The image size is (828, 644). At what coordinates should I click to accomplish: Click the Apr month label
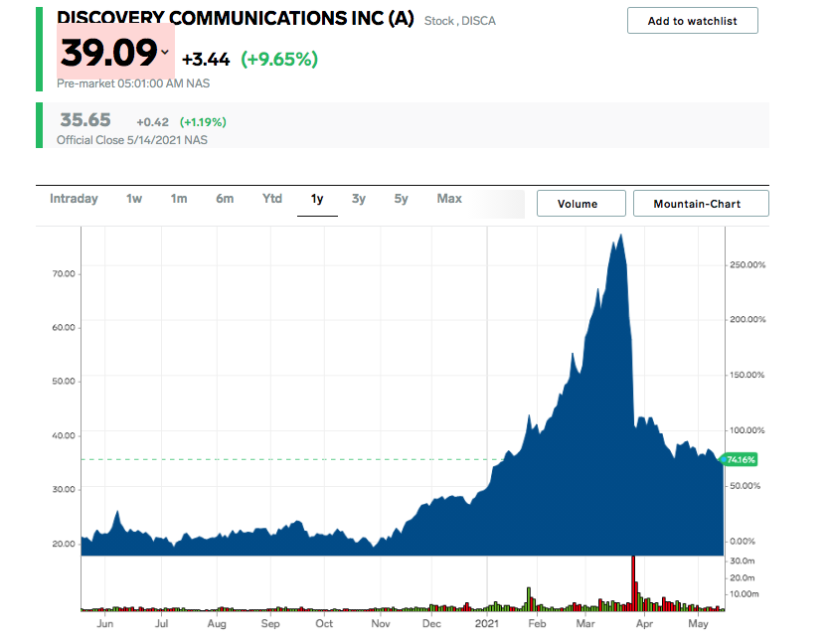click(644, 624)
